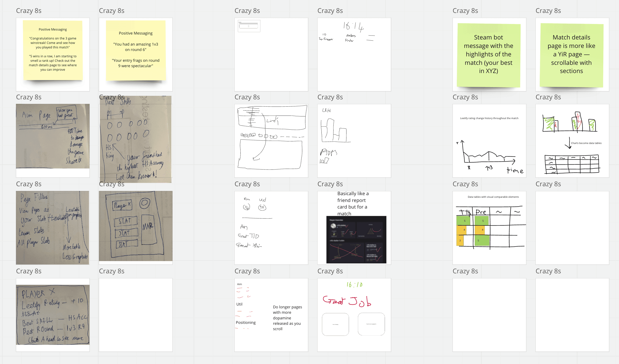Click the 'Crazy 8s' title above the Match details sticky
This screenshot has height=364, width=619.
coord(548,11)
